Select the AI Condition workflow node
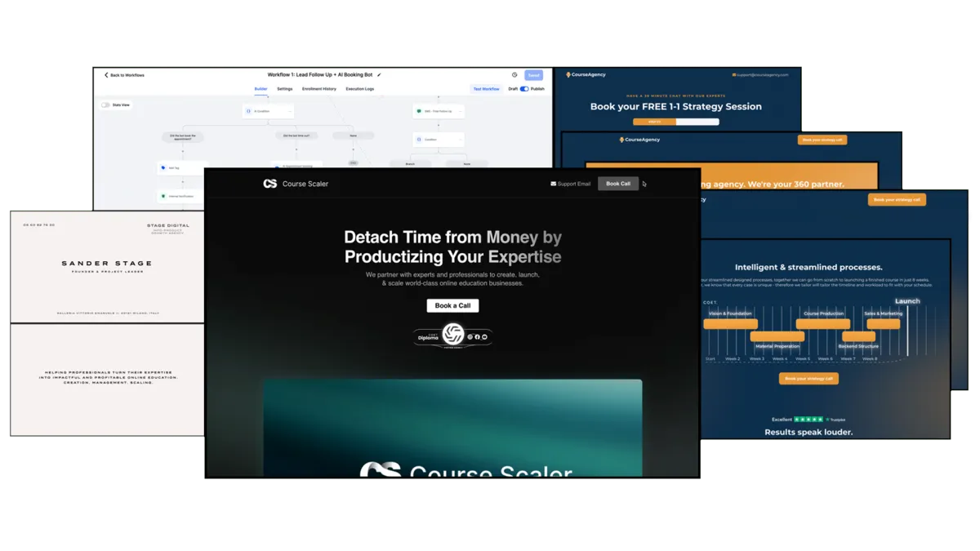Image resolution: width=980 pixels, height=551 pixels. click(x=268, y=111)
